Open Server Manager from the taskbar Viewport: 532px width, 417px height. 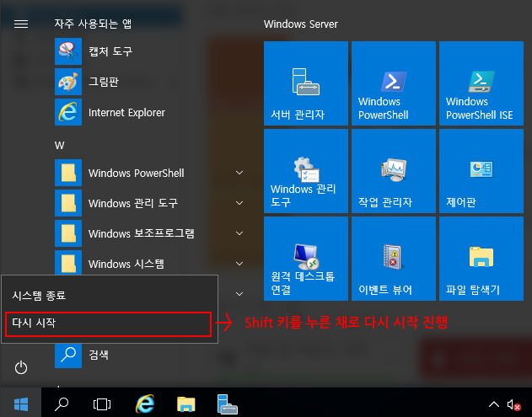click(227, 404)
